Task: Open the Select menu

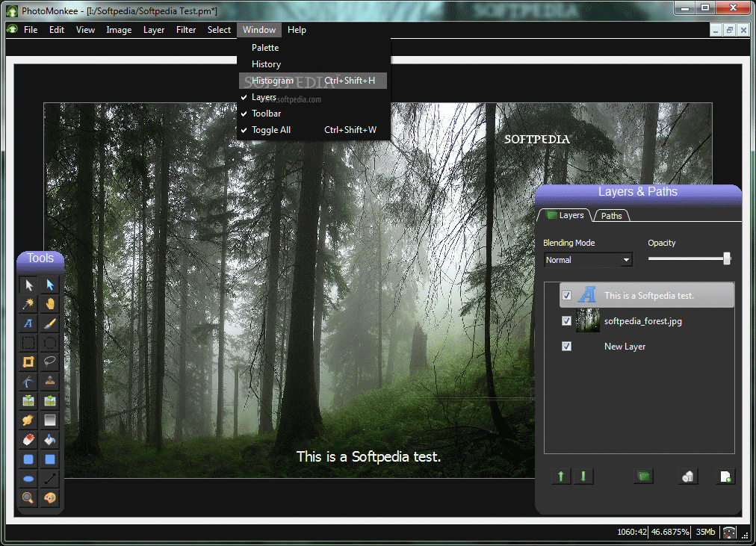Action: click(x=219, y=30)
